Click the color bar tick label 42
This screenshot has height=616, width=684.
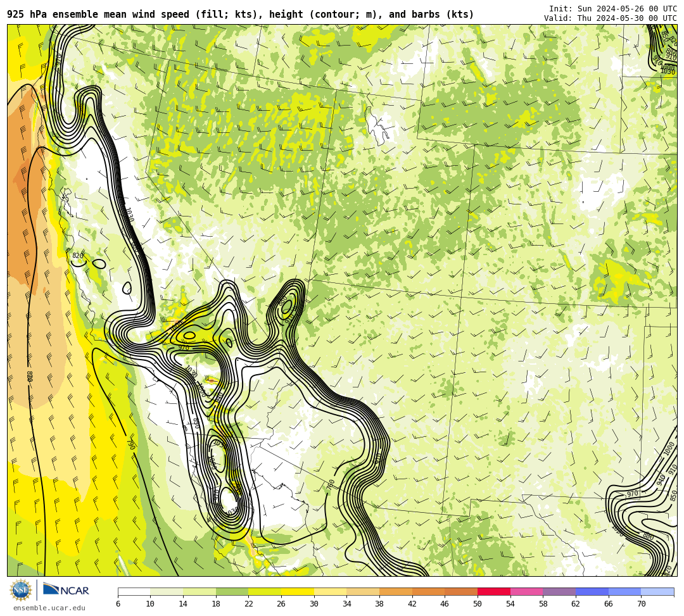pyautogui.click(x=412, y=604)
